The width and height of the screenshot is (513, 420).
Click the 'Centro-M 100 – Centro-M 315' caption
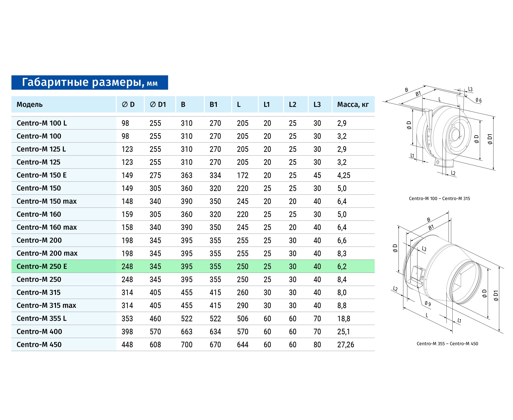coord(439,199)
